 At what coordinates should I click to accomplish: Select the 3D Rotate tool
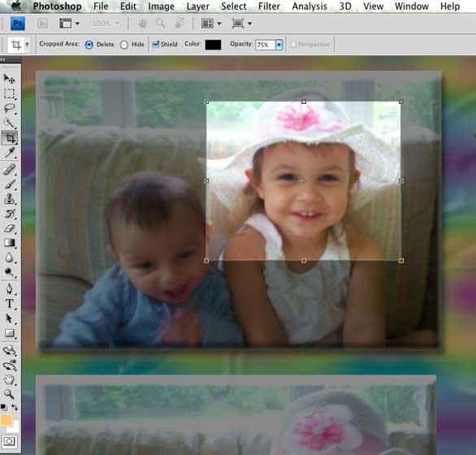tap(9, 350)
